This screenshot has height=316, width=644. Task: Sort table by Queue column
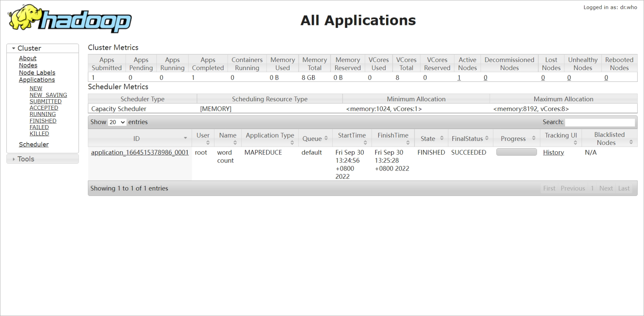point(315,138)
